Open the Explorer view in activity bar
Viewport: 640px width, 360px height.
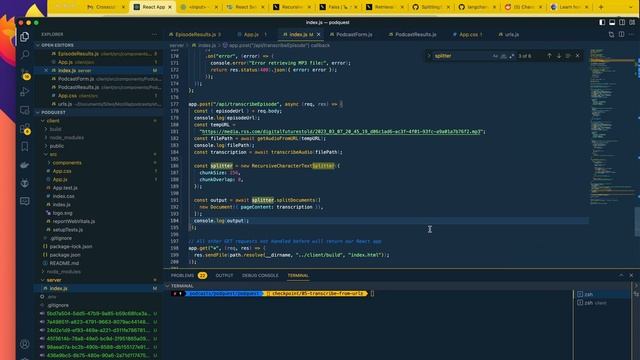click(x=24, y=37)
